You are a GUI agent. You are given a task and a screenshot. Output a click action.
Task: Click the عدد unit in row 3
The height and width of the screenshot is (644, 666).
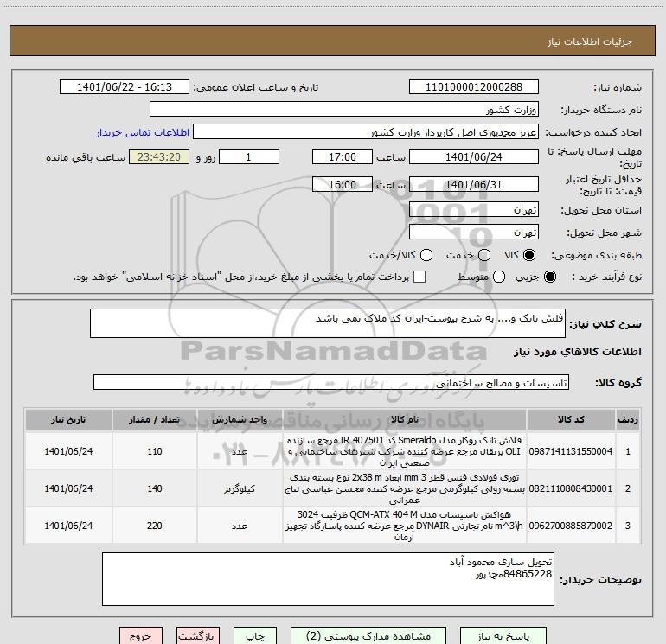pos(240,526)
